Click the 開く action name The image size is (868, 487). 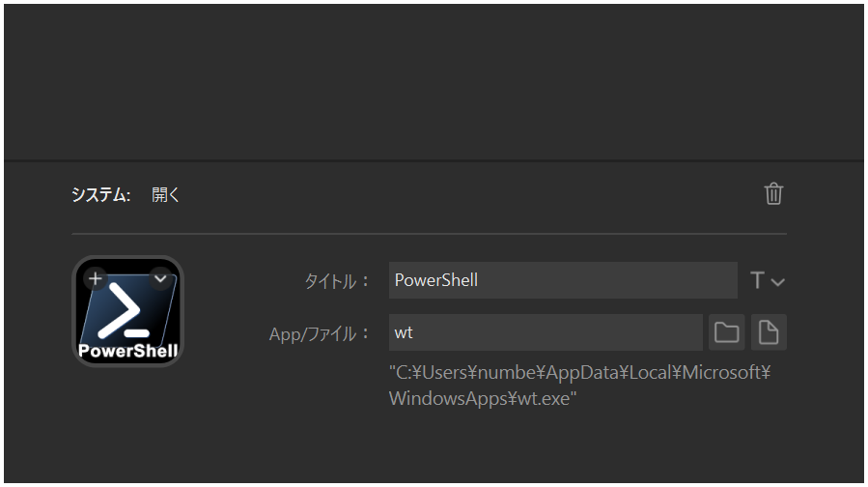[x=166, y=195]
